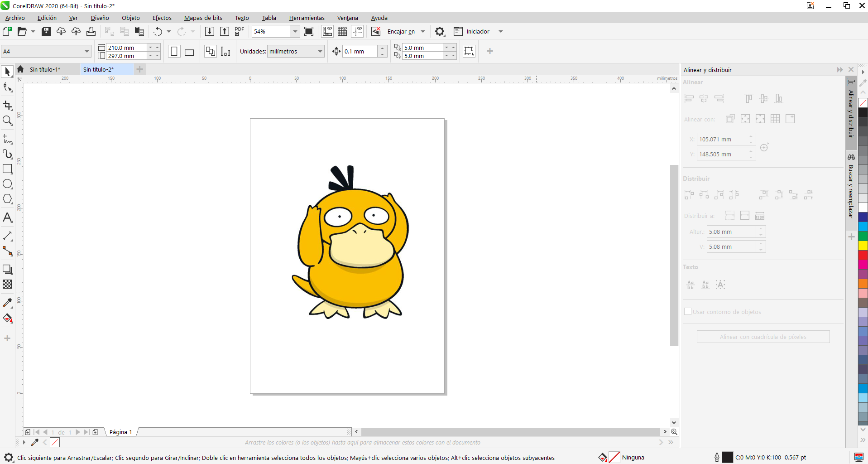The width and height of the screenshot is (868, 464).
Task: Open the A4 page size dropdown
Action: tap(86, 52)
